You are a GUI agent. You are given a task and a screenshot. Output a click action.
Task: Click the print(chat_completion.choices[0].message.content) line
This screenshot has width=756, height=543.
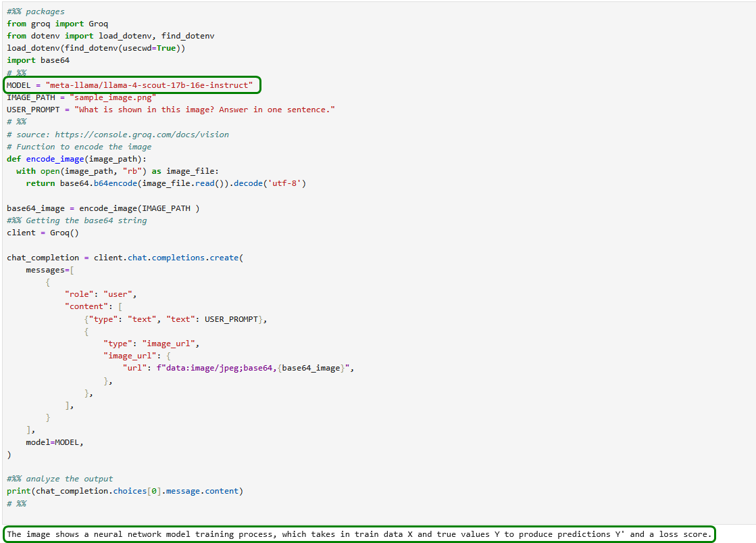[x=124, y=491]
